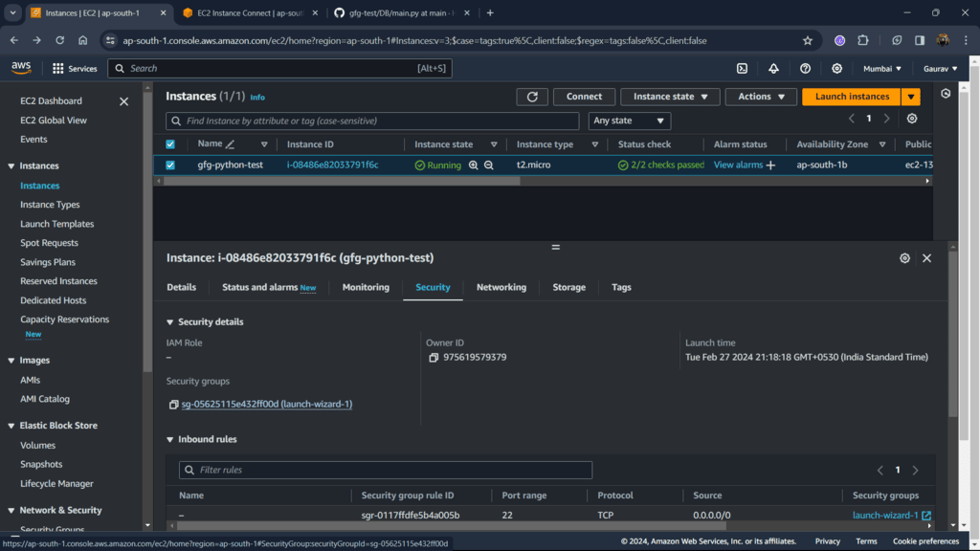Close the instance detail panel
Screen dimensions: 980x551
tap(926, 258)
